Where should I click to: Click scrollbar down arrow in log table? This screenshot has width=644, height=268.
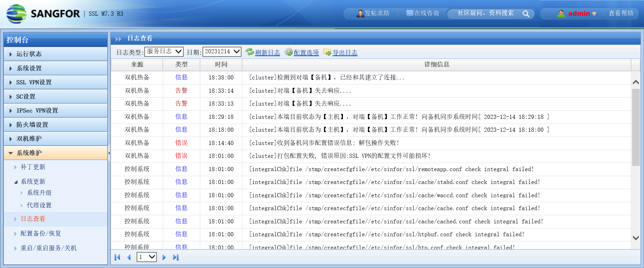click(636, 238)
